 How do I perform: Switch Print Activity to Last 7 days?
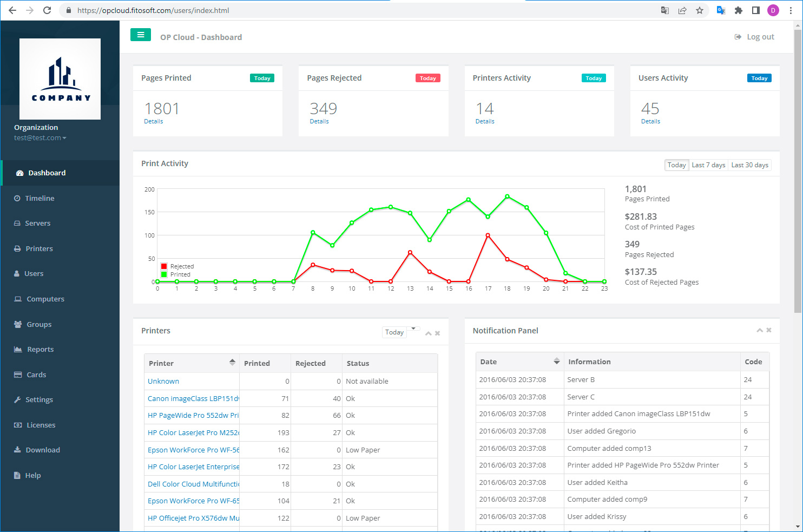point(708,165)
